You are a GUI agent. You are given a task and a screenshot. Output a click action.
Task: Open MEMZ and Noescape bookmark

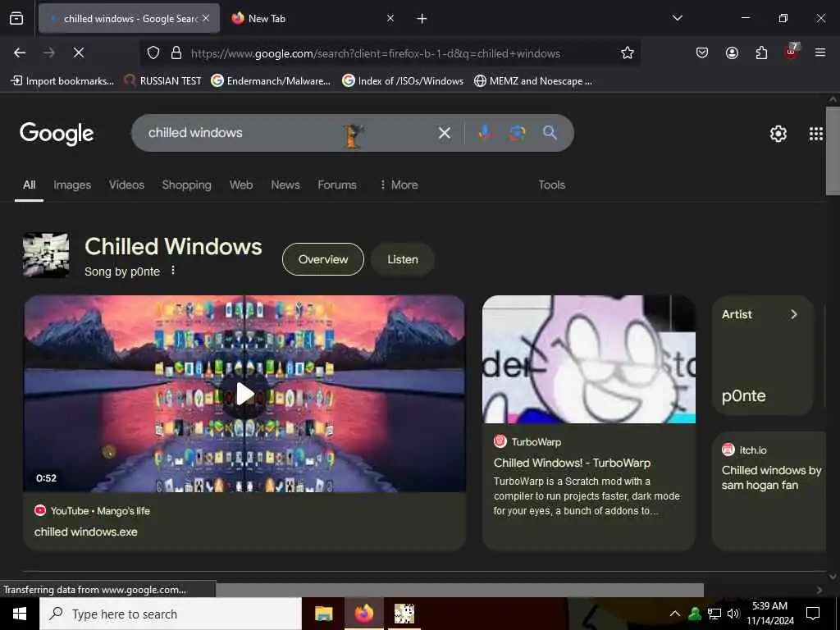[533, 81]
